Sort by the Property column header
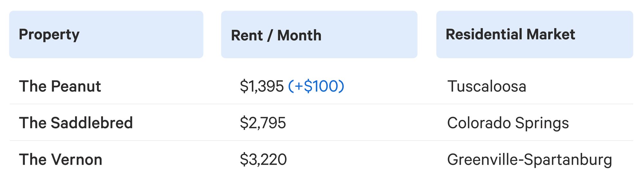This screenshot has height=181, width=644. click(x=106, y=34)
